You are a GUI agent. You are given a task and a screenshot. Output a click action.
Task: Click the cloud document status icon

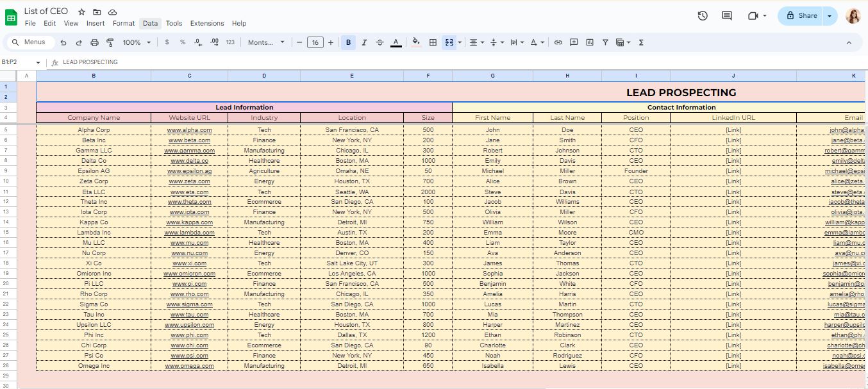pos(112,12)
